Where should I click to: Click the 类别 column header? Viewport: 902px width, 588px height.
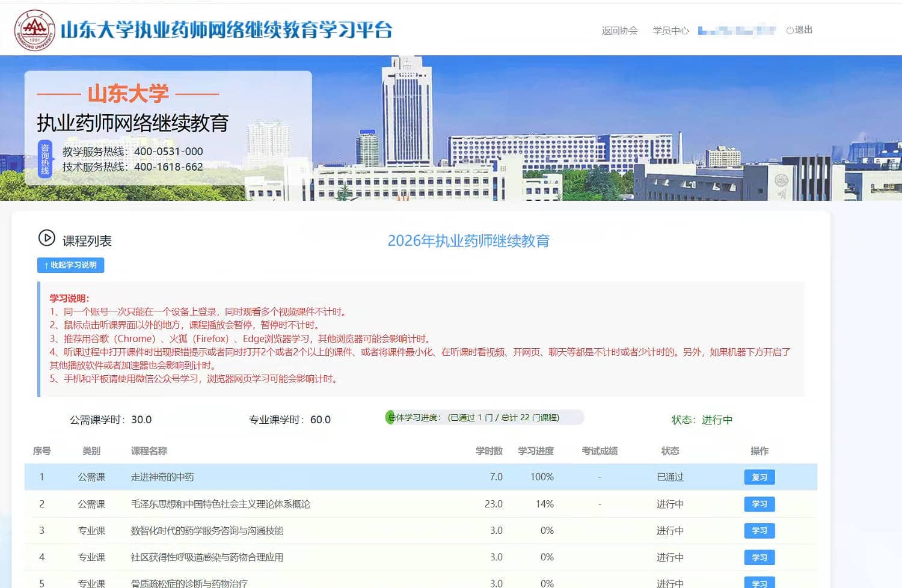click(x=91, y=451)
